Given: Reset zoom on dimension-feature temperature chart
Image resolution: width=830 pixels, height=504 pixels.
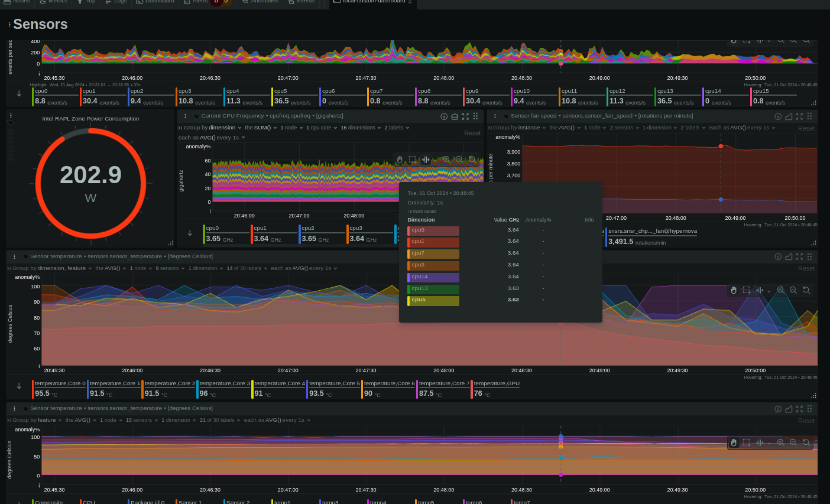Looking at the screenshot, I should tap(806, 290).
